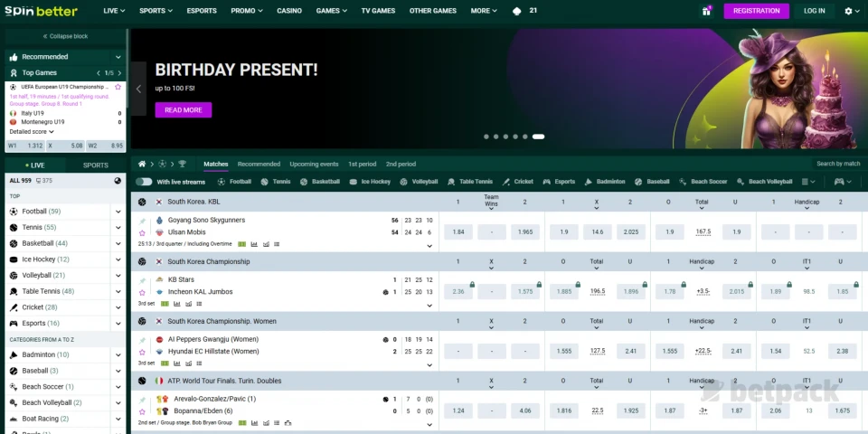The image size is (868, 434).
Task: Click READ MORE on birthday banner
Action: coord(183,110)
